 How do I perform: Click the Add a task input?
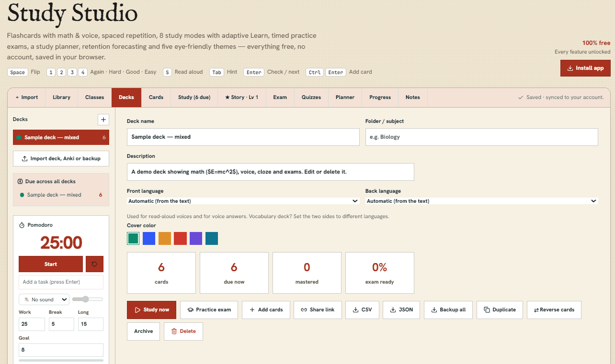coord(61,282)
